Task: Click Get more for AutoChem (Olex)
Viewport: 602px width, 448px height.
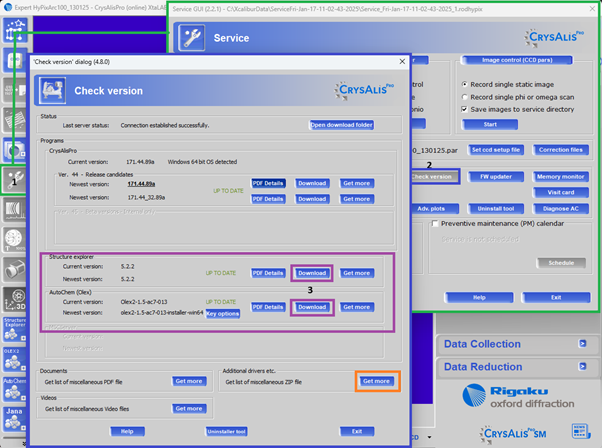Action: coord(357,307)
